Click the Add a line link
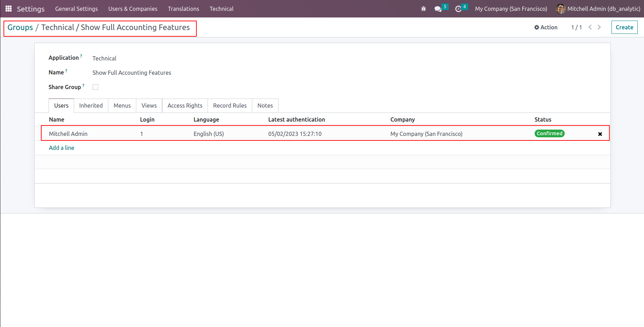644x327 pixels. tap(61, 148)
